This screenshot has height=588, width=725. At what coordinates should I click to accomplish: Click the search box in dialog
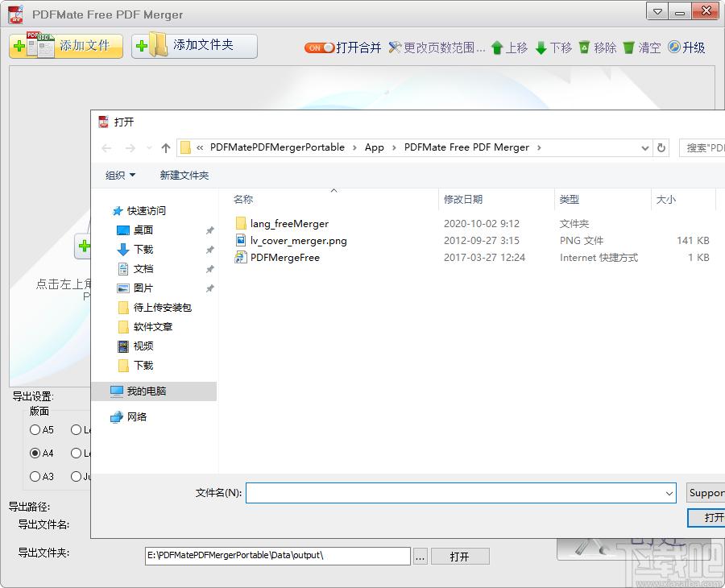click(x=702, y=148)
